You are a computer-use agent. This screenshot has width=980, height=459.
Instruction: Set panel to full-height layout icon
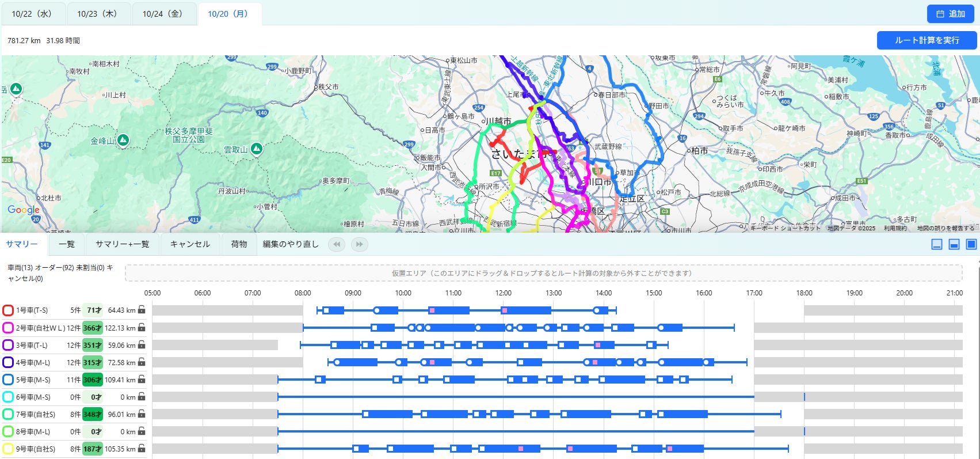971,244
